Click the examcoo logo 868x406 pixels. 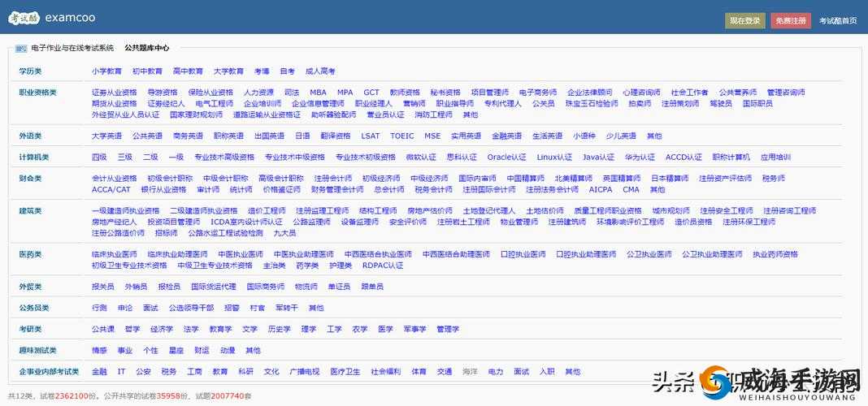[x=51, y=18]
